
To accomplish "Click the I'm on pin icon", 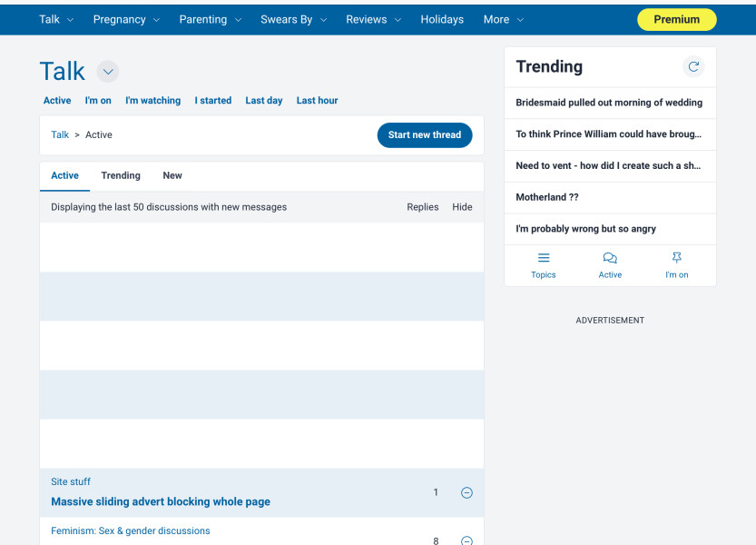I will [x=677, y=258].
